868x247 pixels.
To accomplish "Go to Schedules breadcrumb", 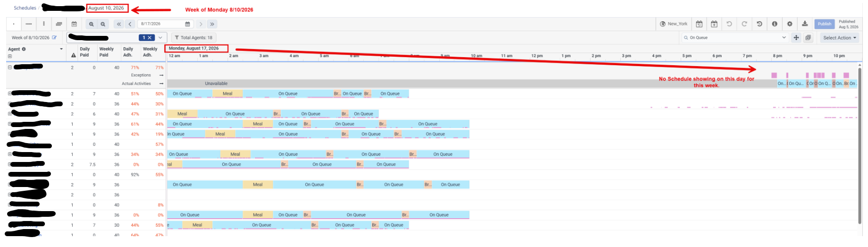I will tap(25, 8).
